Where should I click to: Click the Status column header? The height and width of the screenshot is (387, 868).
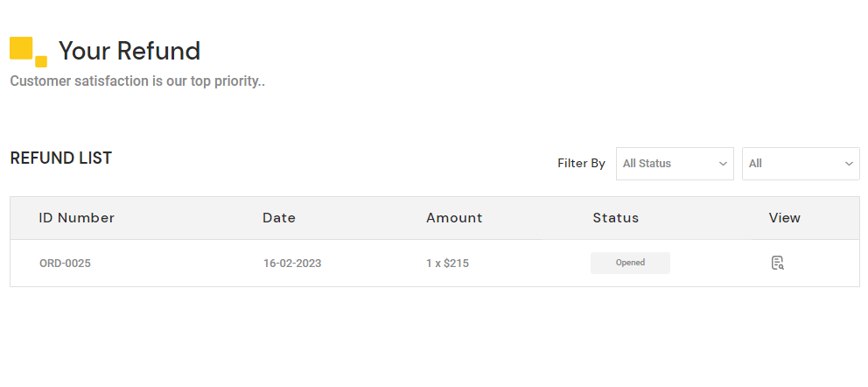[616, 218]
